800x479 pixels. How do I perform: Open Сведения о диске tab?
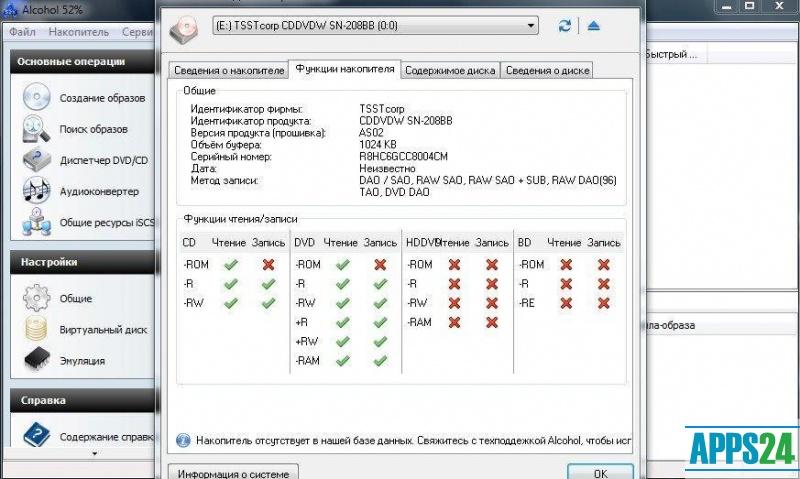(547, 70)
